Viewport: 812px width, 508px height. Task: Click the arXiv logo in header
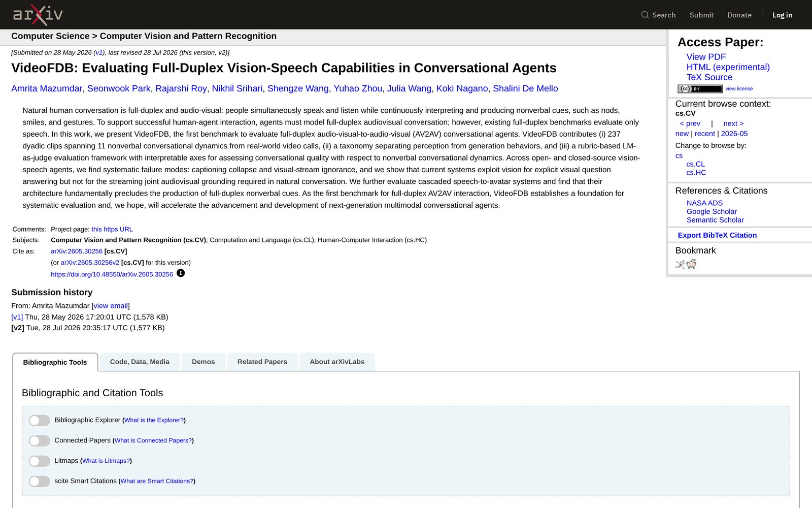coord(38,15)
